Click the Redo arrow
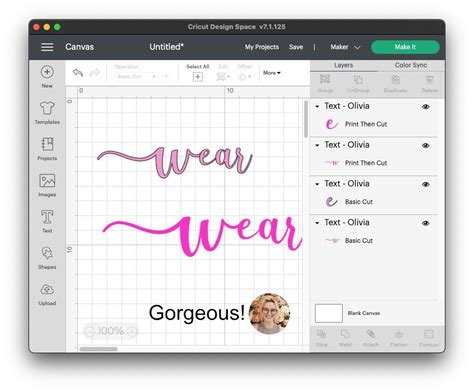474x391 pixels. pos(94,72)
